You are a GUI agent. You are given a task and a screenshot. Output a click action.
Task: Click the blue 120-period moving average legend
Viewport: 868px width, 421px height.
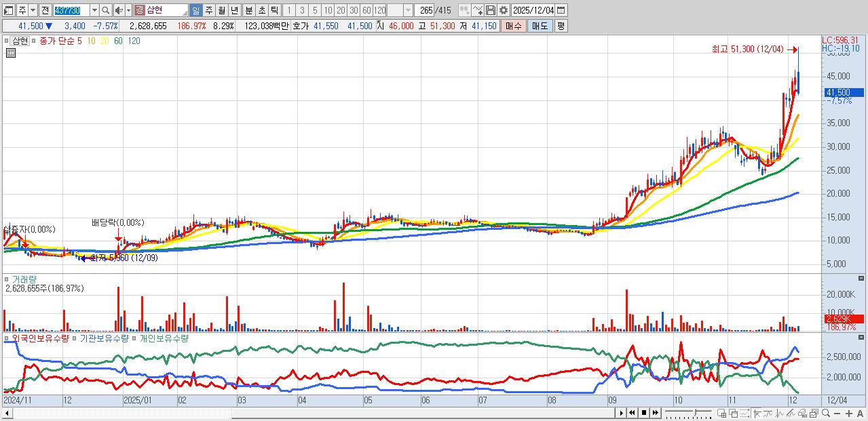pyautogui.click(x=134, y=41)
